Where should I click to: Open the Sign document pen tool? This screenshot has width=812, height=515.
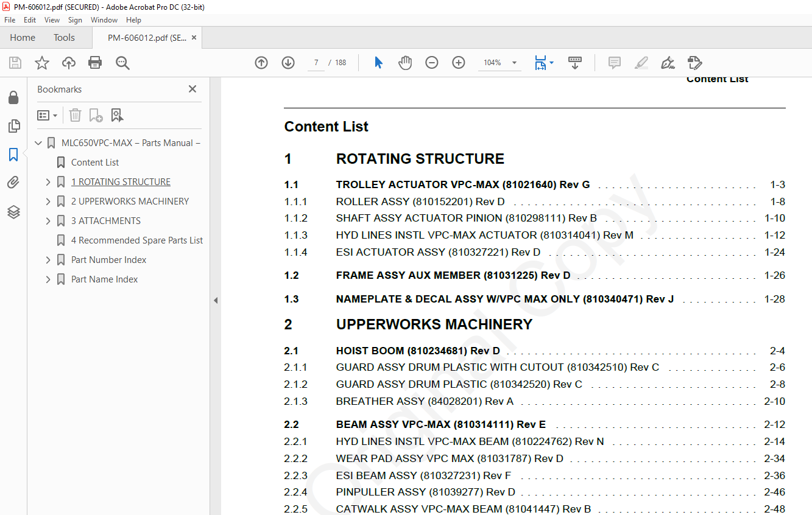coord(668,63)
